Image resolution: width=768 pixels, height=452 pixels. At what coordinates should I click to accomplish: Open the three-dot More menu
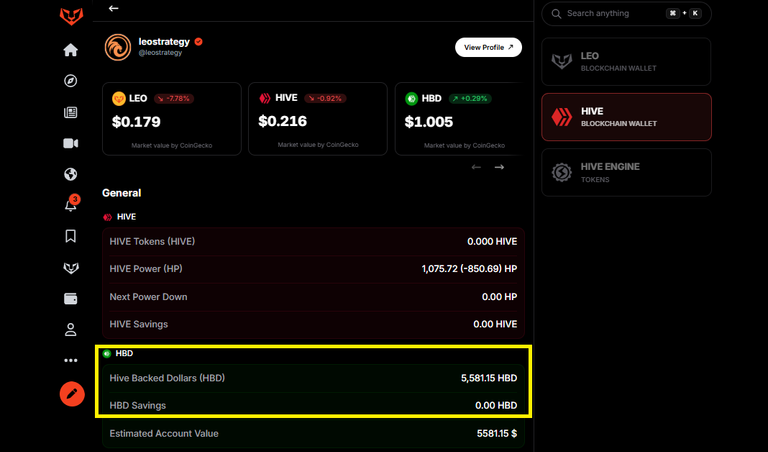tap(71, 360)
